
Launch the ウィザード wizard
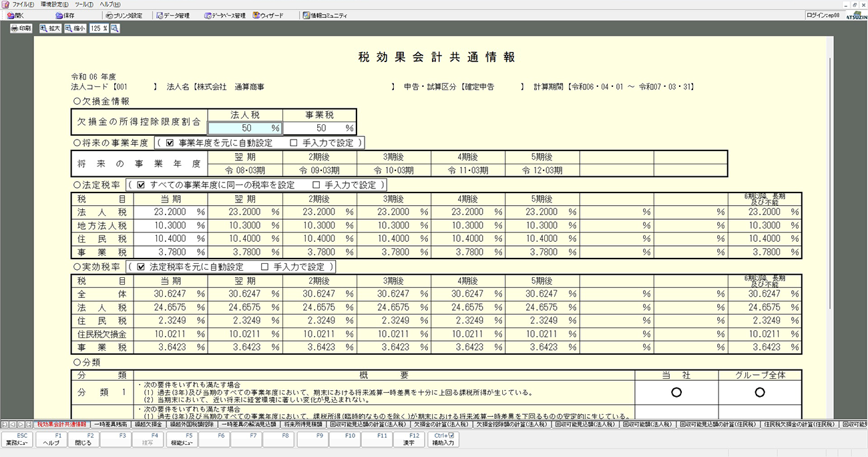tap(268, 15)
